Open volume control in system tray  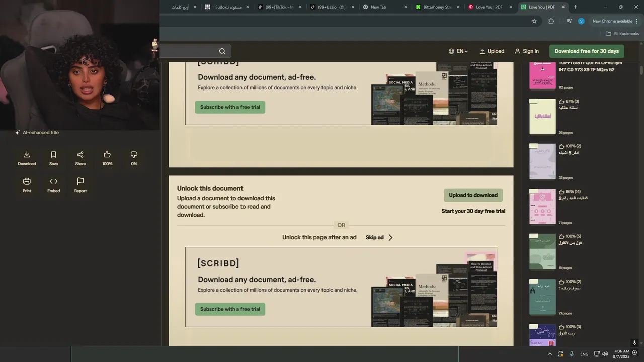605,354
